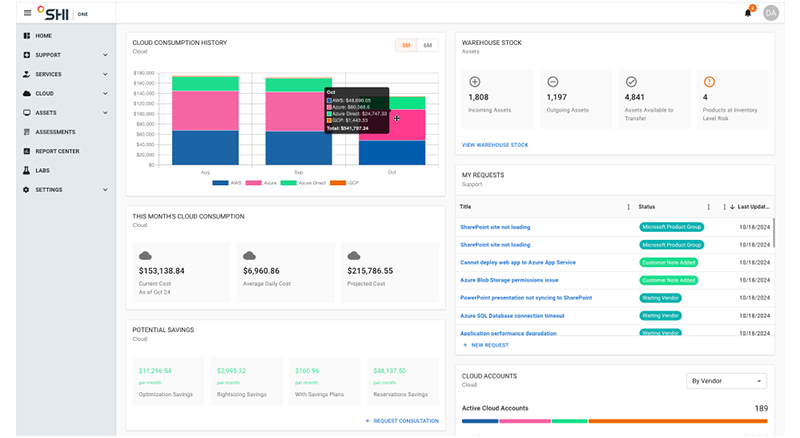Open the DA user avatar menu

(771, 13)
